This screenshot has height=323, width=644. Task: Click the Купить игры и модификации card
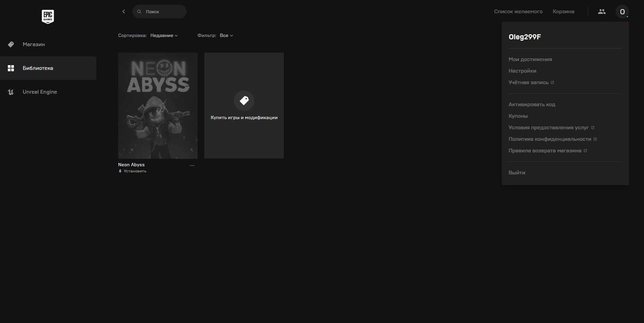coord(244,106)
